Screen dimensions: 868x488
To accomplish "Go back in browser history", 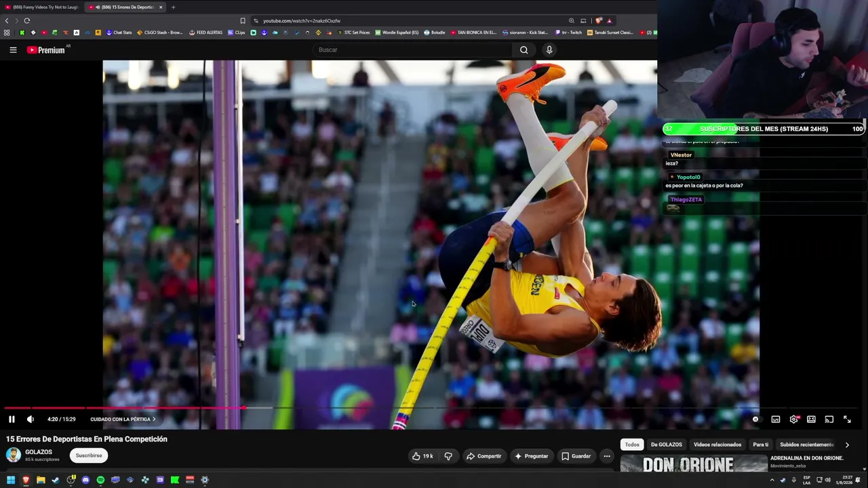I will pyautogui.click(x=7, y=20).
